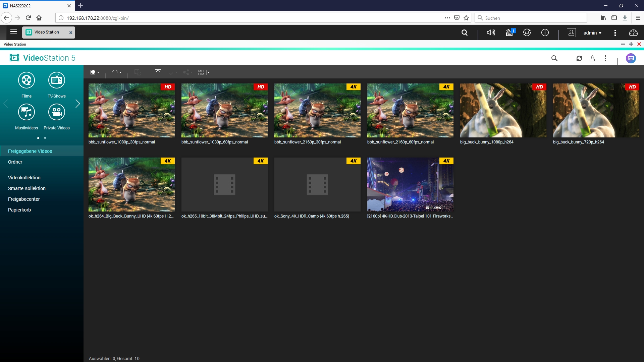644x362 pixels.
Task: Open the Private Videos category
Action: tap(56, 112)
